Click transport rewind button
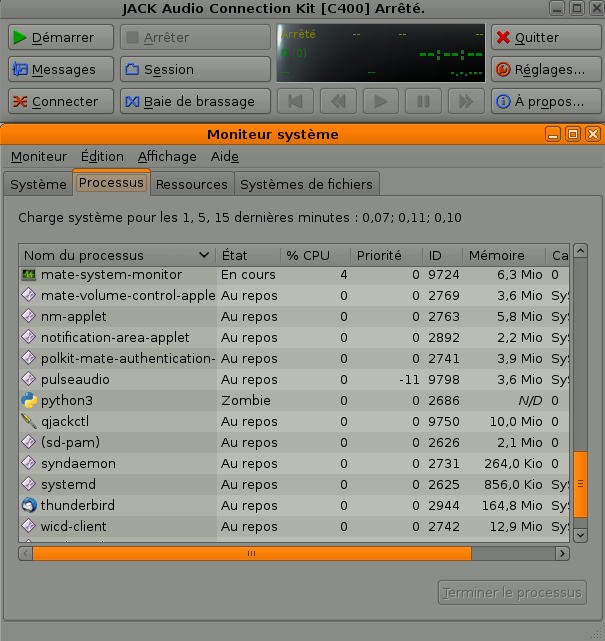The height and width of the screenshot is (641, 605). (x=338, y=101)
